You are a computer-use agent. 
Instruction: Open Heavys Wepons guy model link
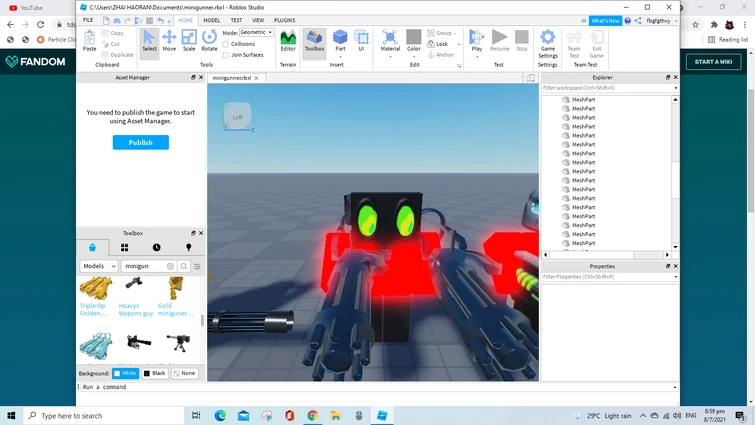pyautogui.click(x=135, y=309)
